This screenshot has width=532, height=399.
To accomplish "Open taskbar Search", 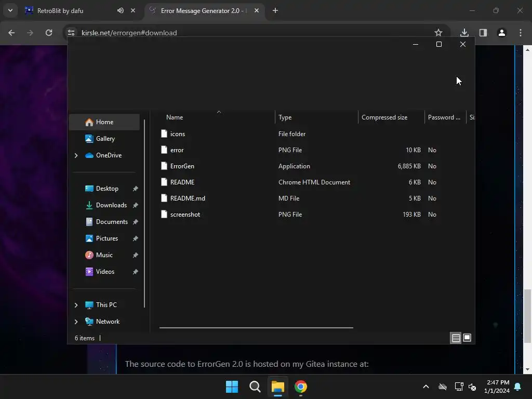I will (255, 387).
